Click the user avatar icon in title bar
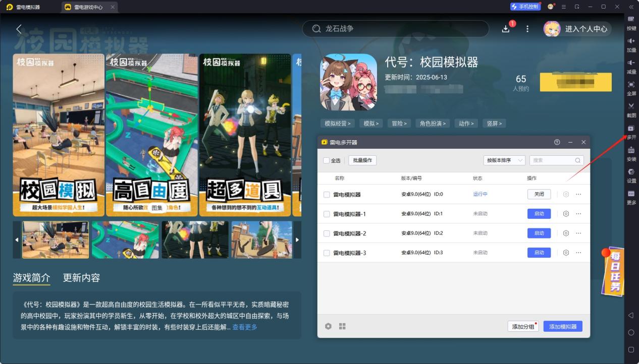Image resolution: width=639 pixels, height=364 pixels. point(551,7)
